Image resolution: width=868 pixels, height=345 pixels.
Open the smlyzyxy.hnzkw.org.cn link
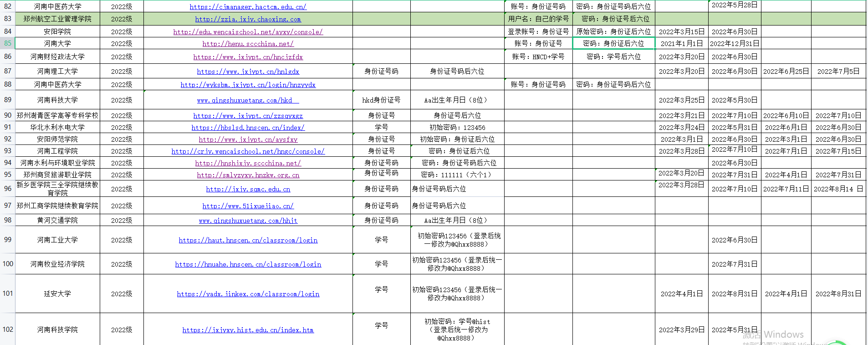click(248, 175)
